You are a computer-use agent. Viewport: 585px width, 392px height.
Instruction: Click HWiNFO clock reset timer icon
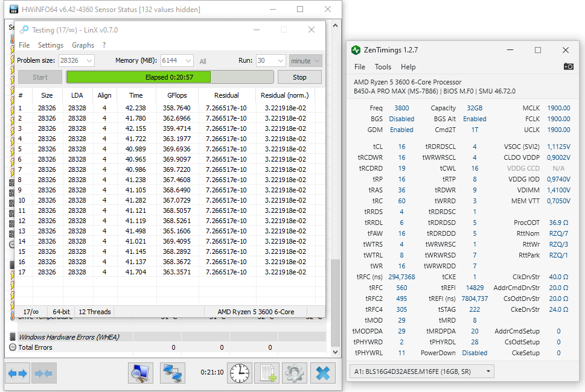click(x=240, y=373)
